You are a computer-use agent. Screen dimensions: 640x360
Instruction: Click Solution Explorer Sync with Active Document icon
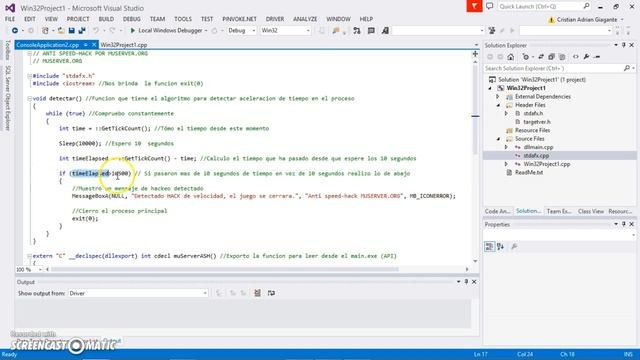coord(541,57)
